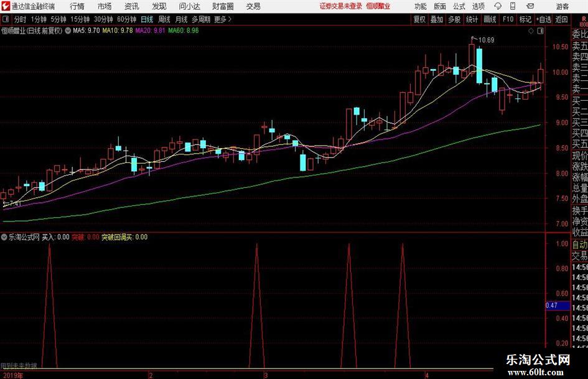This screenshot has height=379, width=588.
Task: Open the 交易 menu
Action: click(x=253, y=6)
